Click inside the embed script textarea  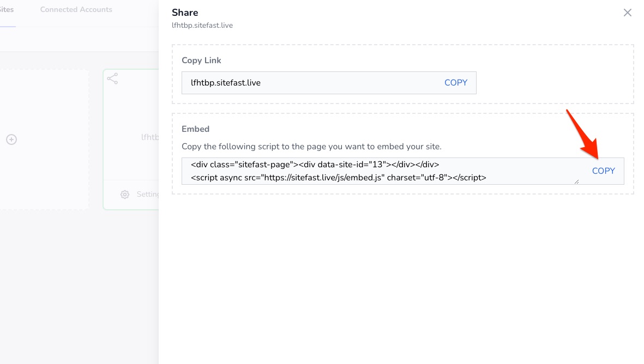(381, 171)
